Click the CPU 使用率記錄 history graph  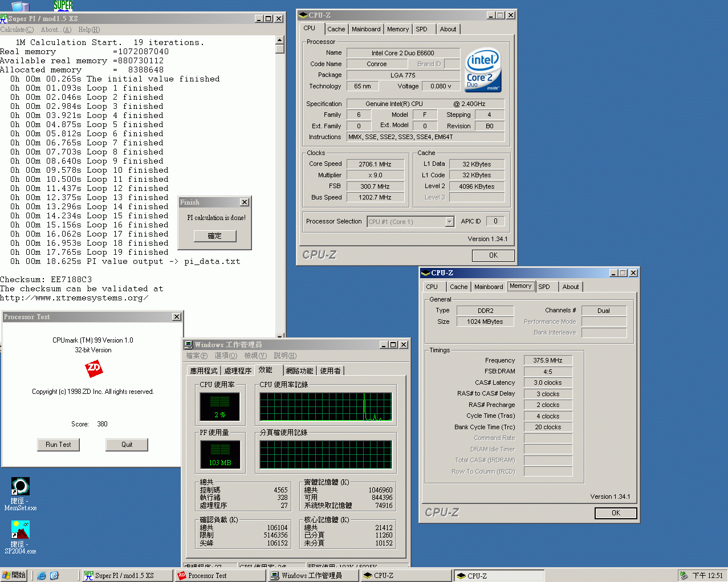point(326,407)
